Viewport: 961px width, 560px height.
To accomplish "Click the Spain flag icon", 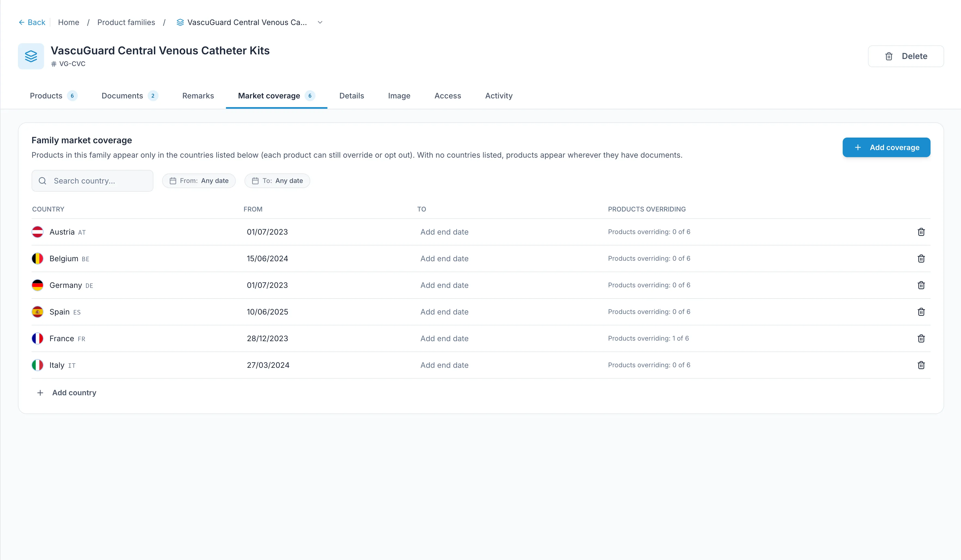I will [x=37, y=312].
